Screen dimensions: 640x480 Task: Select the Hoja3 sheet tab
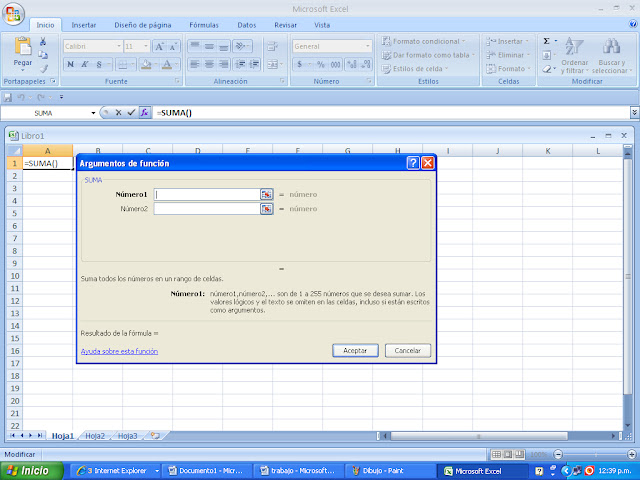(127, 436)
